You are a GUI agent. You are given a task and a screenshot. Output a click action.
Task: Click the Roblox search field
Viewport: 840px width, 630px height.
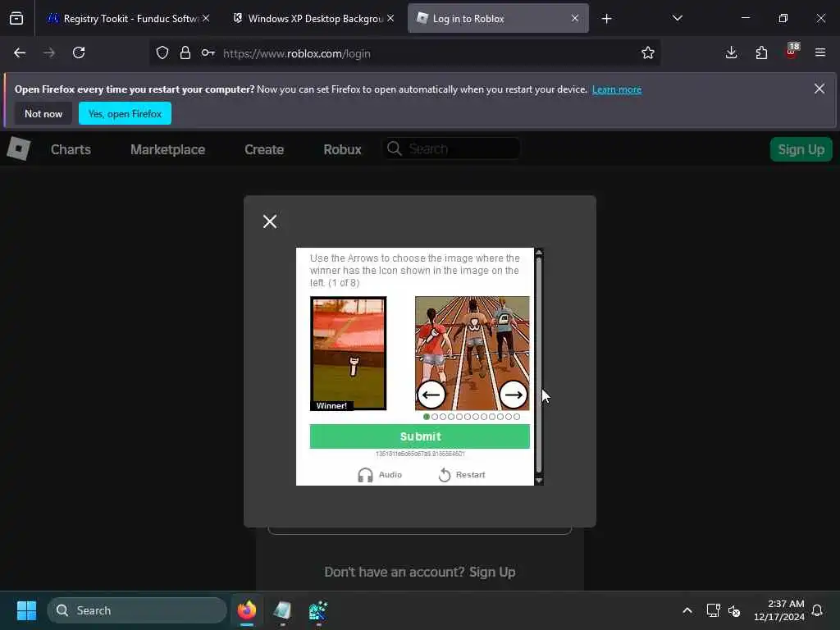[x=451, y=148]
